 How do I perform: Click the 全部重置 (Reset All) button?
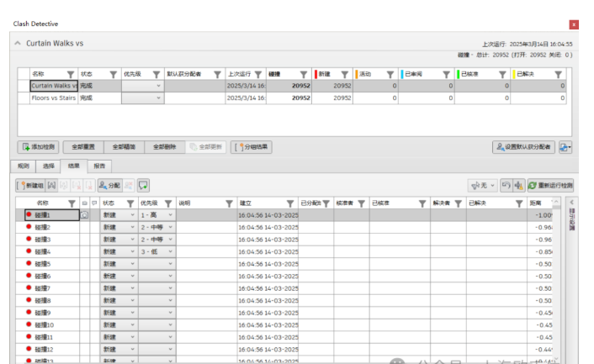click(82, 146)
